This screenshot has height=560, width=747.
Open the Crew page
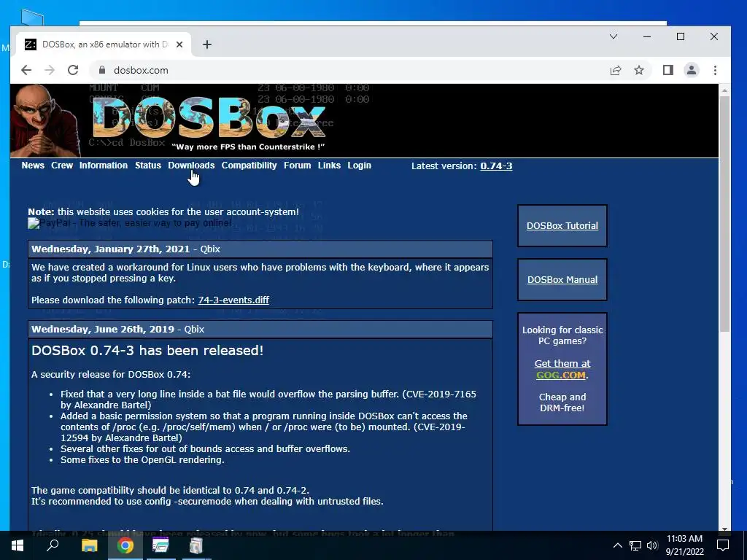tap(62, 166)
